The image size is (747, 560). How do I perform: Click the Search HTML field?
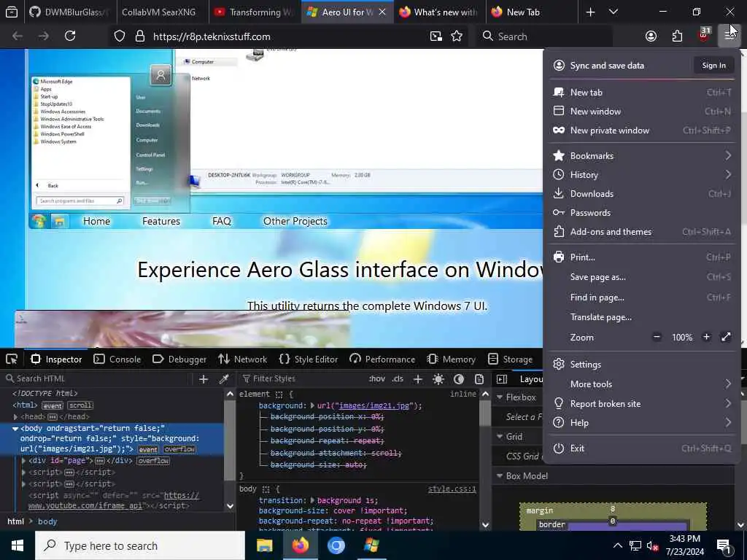click(98, 379)
